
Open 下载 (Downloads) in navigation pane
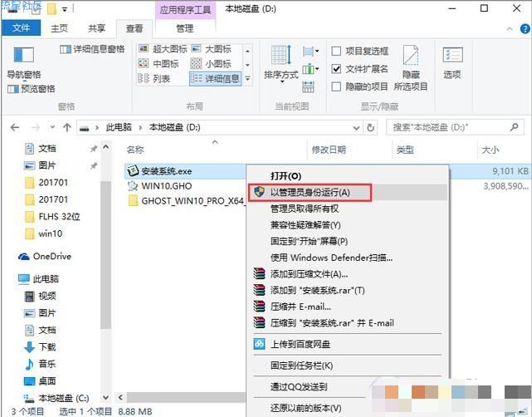(40, 347)
